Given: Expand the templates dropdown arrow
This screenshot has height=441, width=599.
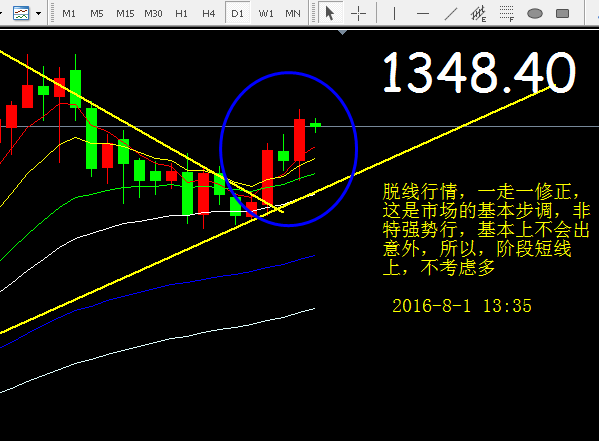Looking at the screenshot, I should (39, 13).
